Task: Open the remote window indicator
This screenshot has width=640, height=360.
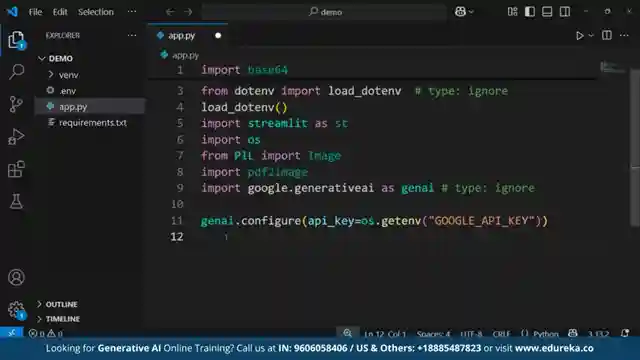Action: click(11, 333)
